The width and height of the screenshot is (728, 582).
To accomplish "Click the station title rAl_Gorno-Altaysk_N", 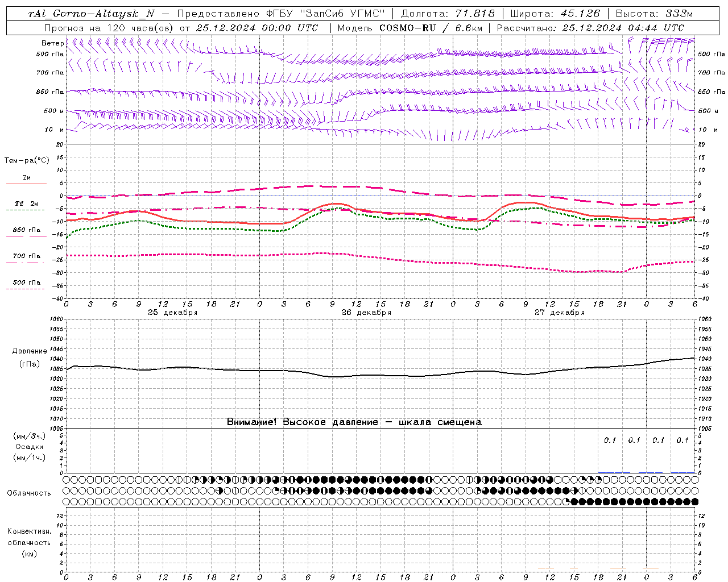I will (92, 14).
